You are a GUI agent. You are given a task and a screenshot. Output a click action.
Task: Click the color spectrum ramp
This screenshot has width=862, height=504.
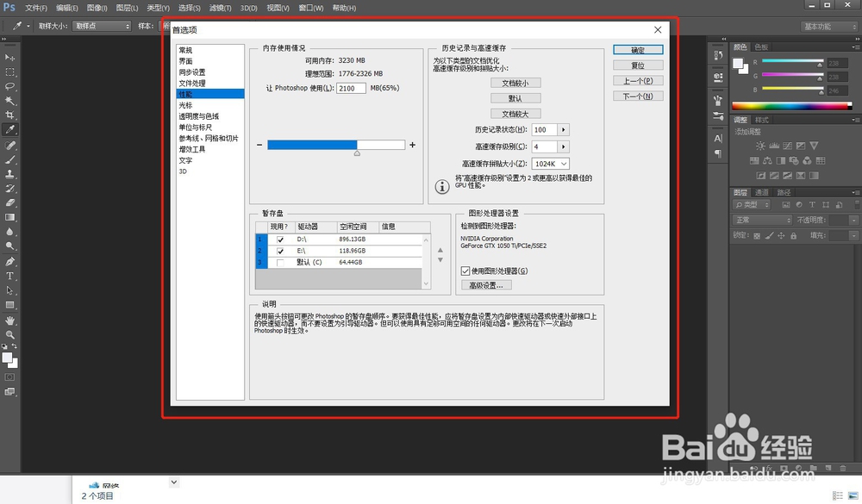click(x=791, y=106)
